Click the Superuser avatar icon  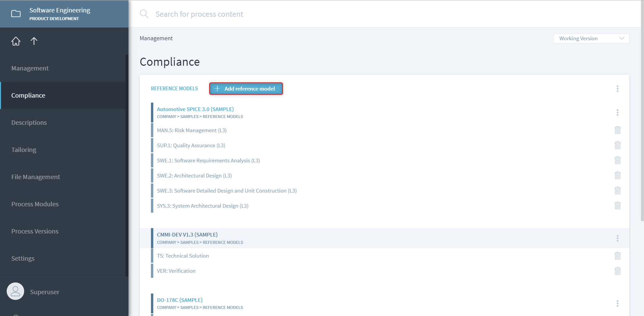[15, 291]
